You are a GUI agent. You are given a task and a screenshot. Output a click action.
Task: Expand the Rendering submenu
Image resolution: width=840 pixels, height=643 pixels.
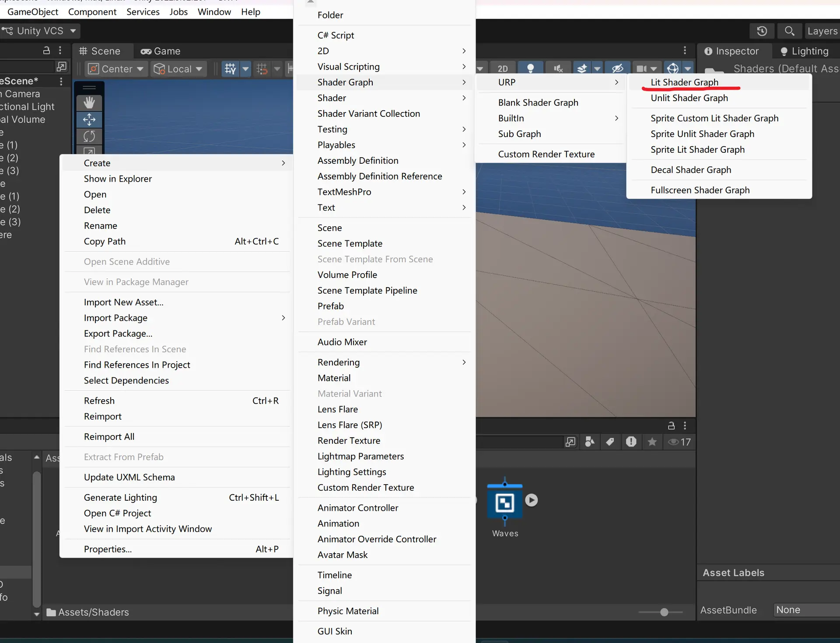(384, 362)
